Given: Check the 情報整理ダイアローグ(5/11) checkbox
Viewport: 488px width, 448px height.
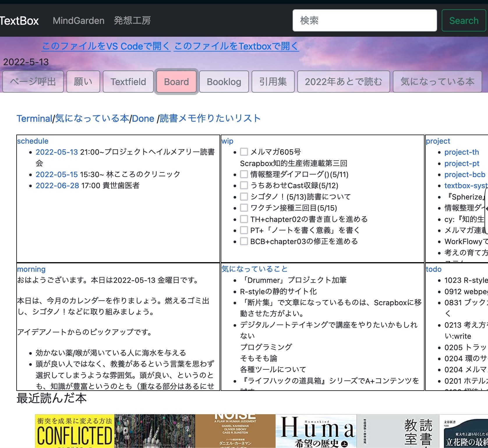Looking at the screenshot, I should click(x=244, y=174).
